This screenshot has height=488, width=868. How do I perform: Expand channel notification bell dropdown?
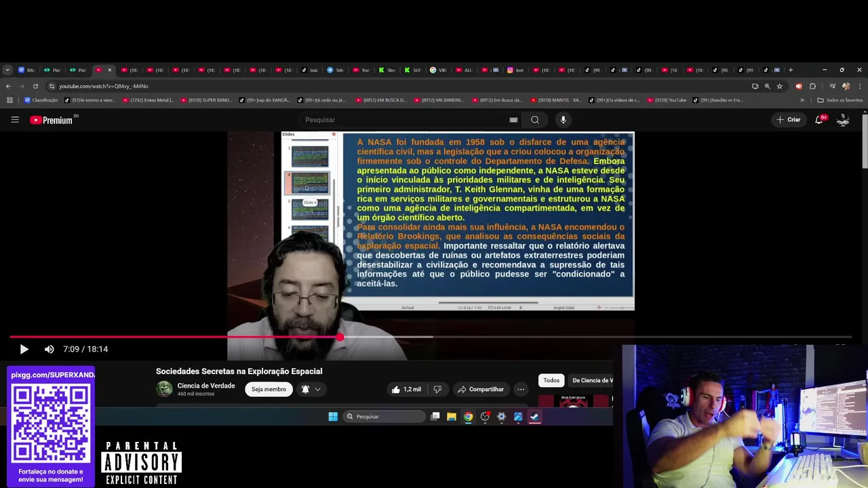[311, 389]
